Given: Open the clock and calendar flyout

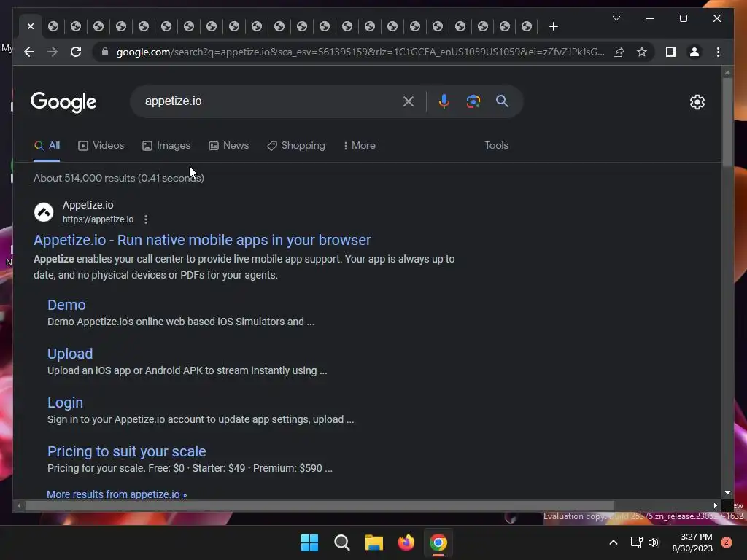Looking at the screenshot, I should (x=692, y=542).
